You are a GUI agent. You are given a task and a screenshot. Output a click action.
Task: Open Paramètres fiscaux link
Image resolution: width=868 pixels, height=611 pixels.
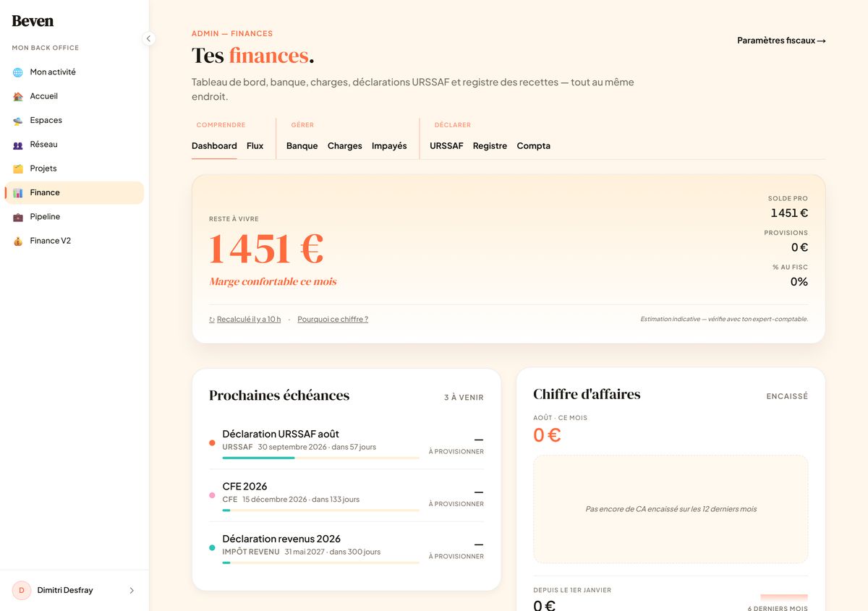781,40
